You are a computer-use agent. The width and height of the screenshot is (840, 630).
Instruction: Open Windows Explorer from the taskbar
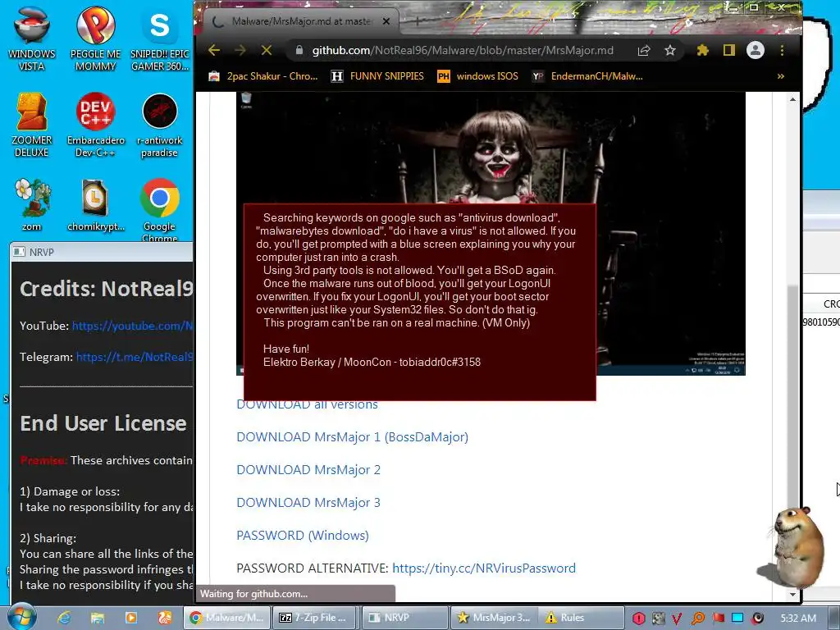coord(97,618)
